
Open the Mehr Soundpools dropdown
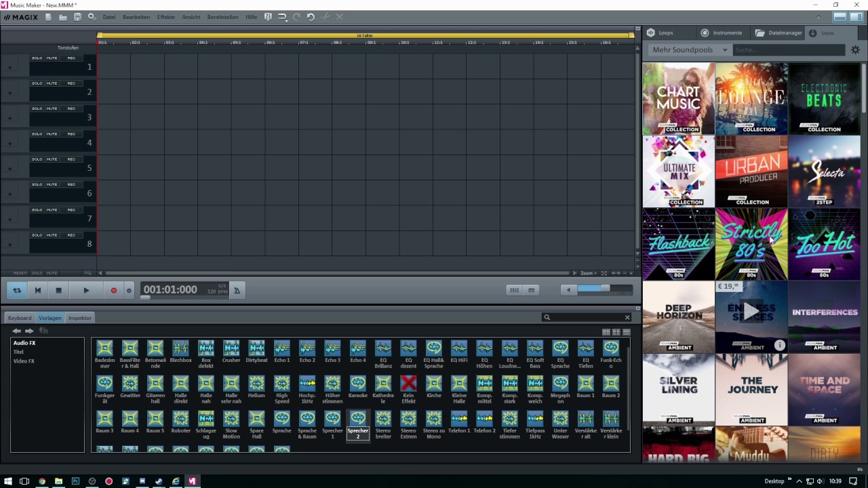pyautogui.click(x=690, y=49)
